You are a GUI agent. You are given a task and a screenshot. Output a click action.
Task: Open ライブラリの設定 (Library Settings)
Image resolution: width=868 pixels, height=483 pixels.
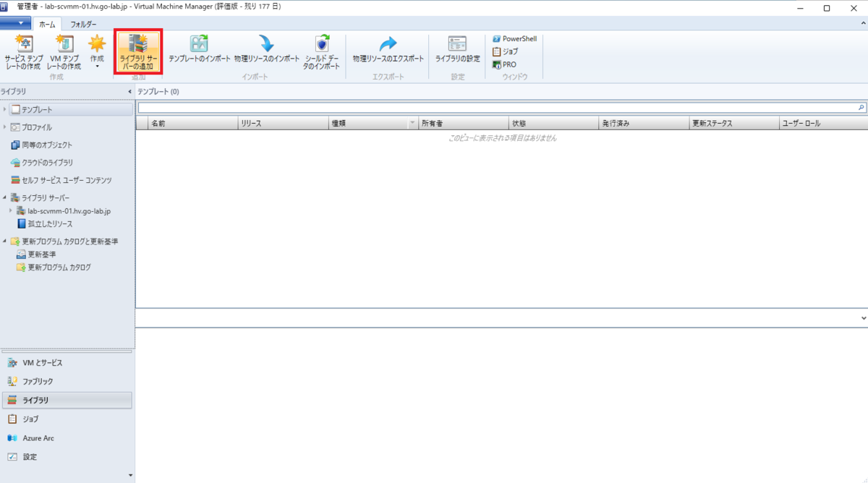point(458,50)
